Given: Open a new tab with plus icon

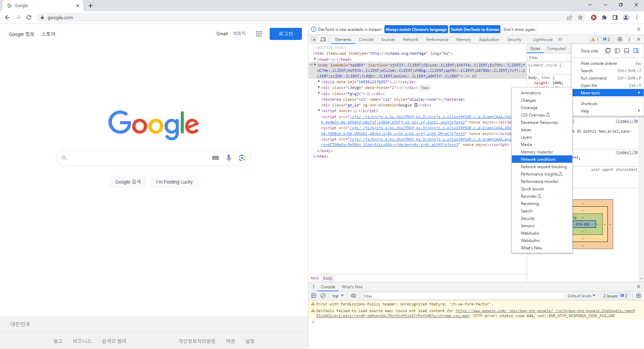Looking at the screenshot, I should (x=91, y=6).
